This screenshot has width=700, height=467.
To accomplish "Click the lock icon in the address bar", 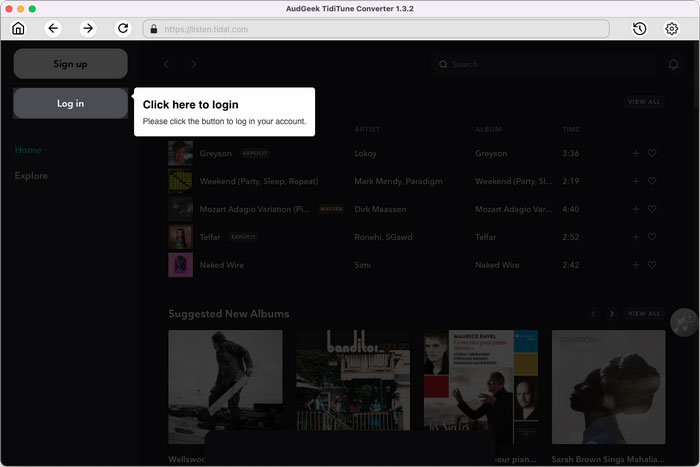I will click(x=154, y=29).
